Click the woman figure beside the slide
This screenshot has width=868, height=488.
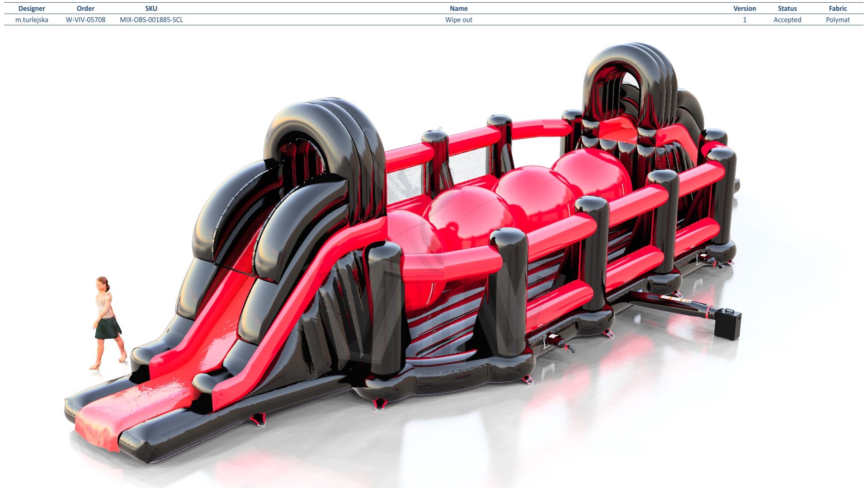(x=108, y=323)
